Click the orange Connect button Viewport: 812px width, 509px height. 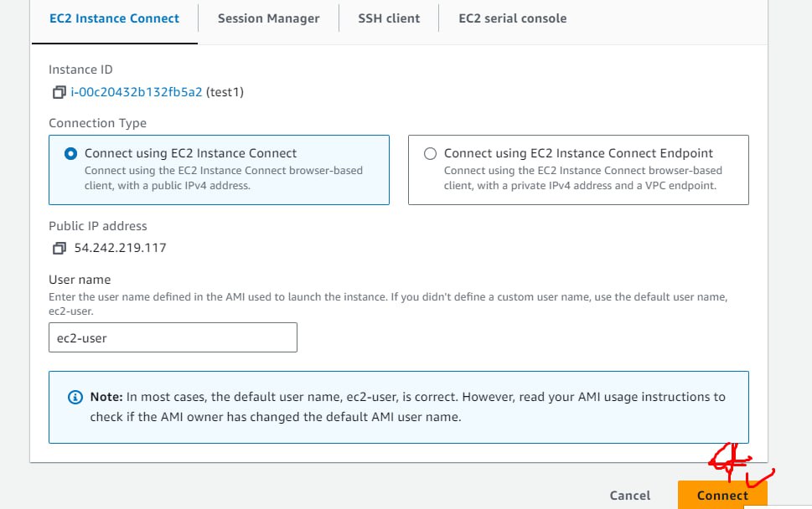pyautogui.click(x=722, y=495)
